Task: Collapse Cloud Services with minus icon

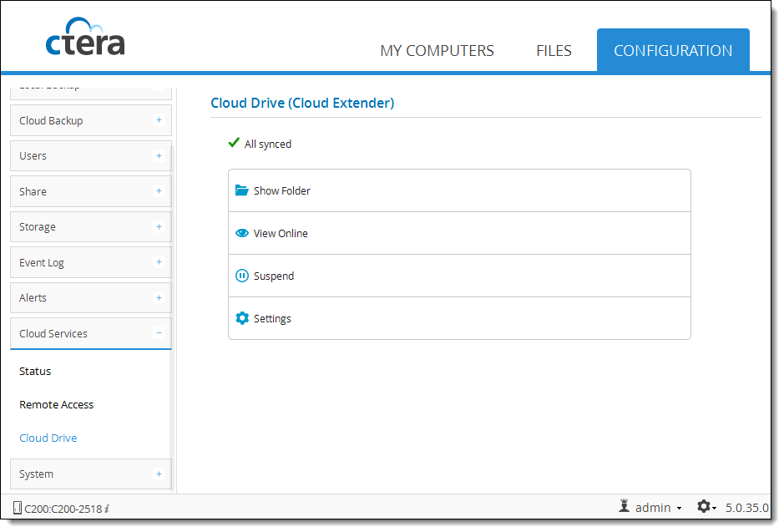Action: click(159, 333)
